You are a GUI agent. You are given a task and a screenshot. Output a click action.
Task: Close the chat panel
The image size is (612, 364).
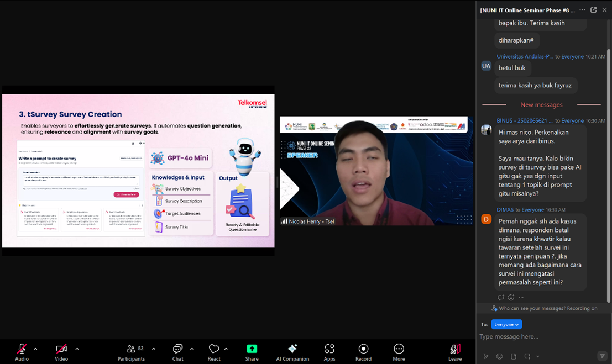pos(604,10)
